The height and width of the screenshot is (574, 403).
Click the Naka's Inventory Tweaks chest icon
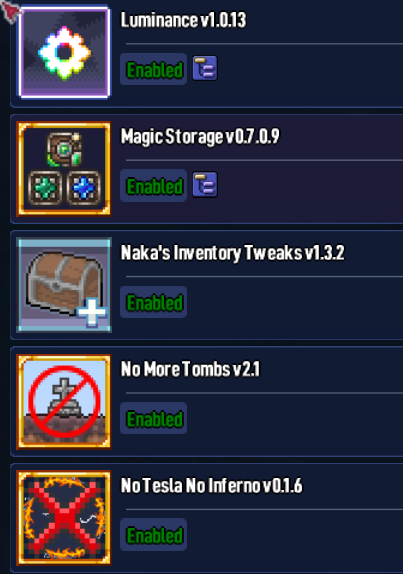[64, 285]
